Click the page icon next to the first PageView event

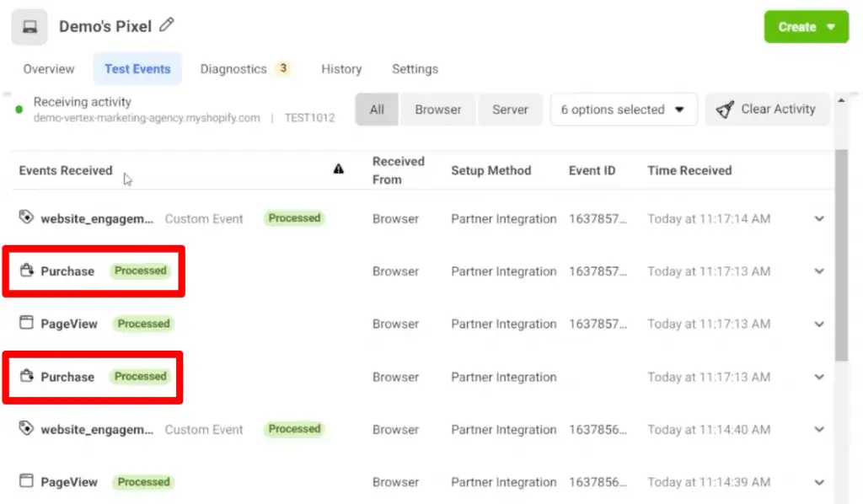coord(26,324)
